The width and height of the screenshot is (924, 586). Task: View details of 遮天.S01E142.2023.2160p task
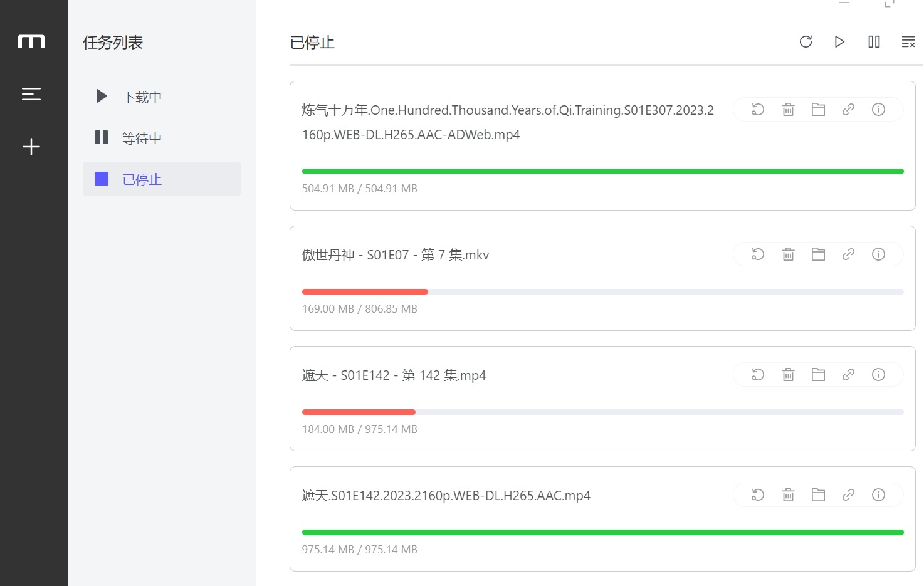pyautogui.click(x=878, y=495)
